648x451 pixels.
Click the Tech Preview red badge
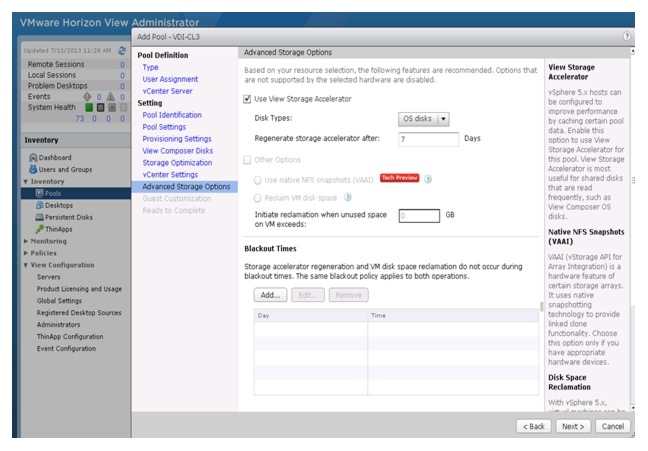[x=399, y=178]
